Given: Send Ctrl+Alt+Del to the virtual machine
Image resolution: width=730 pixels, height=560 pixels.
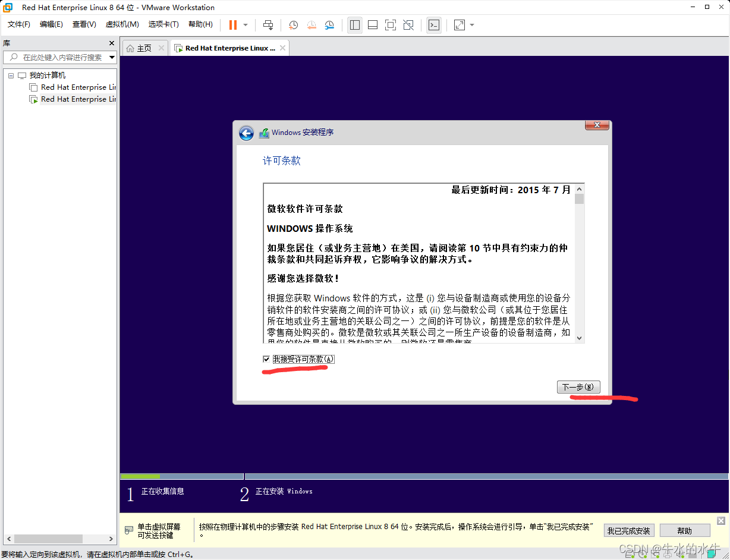Looking at the screenshot, I should [268, 25].
